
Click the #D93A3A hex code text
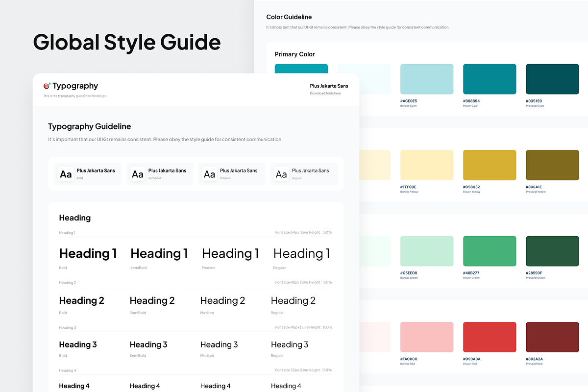point(472,359)
